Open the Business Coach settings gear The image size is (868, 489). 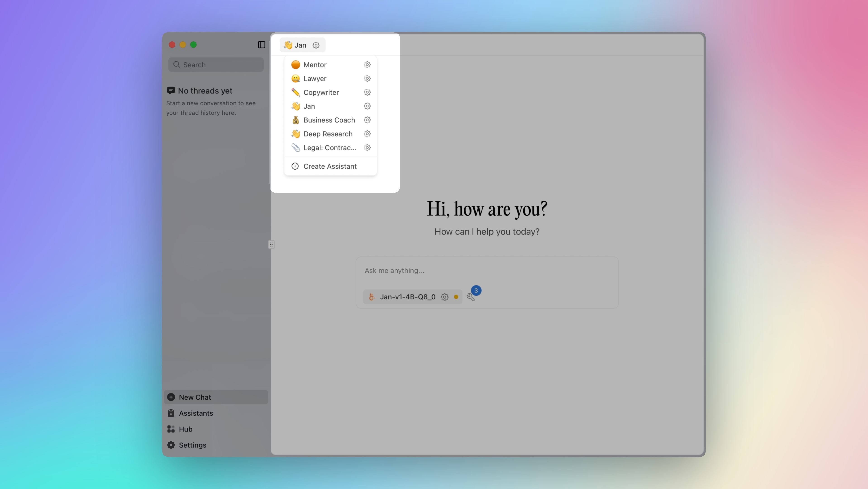click(x=367, y=120)
